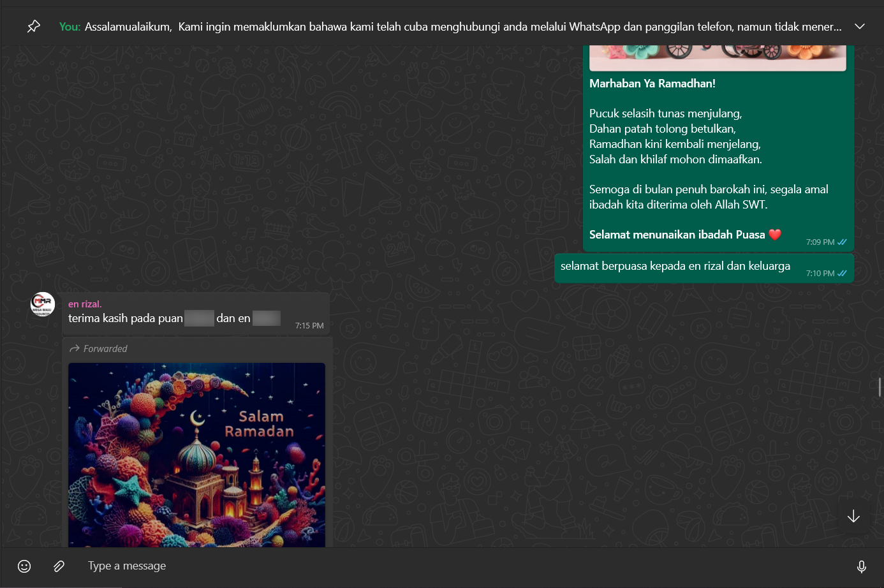Viewport: 884px width, 588px height.
Task: Jump to latest messages with down arrow
Action: pos(853,516)
